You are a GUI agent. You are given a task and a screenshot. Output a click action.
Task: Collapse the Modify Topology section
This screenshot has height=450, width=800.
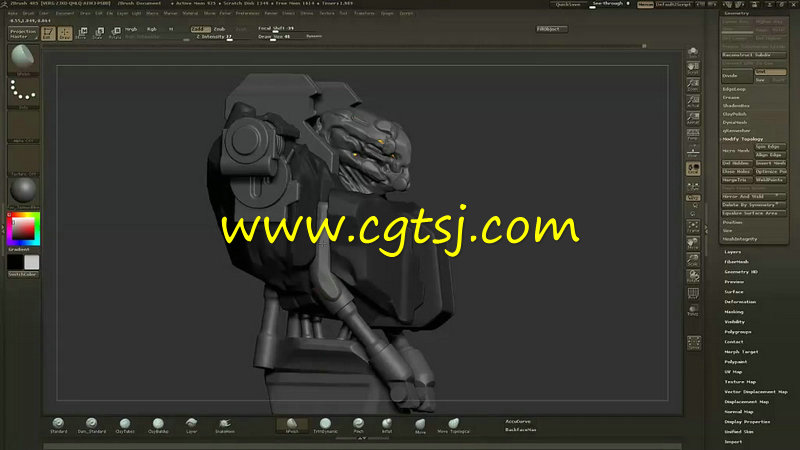[743, 139]
